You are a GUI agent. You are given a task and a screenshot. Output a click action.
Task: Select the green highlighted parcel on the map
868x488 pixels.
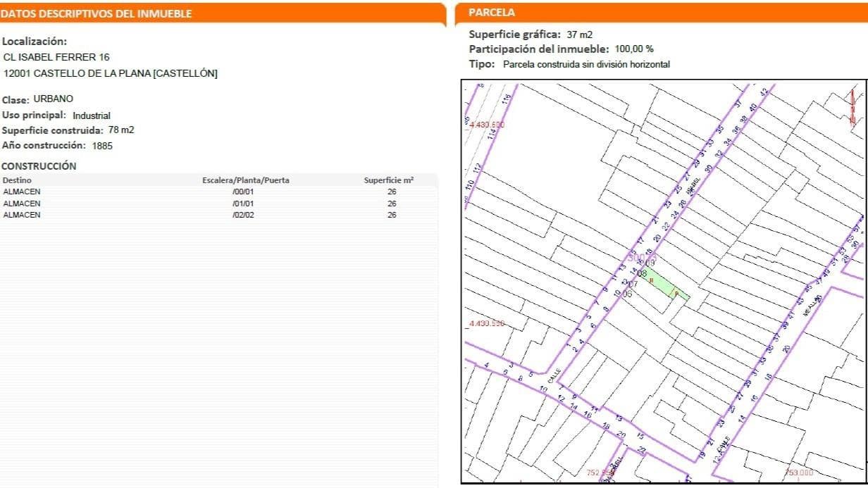[660, 282]
